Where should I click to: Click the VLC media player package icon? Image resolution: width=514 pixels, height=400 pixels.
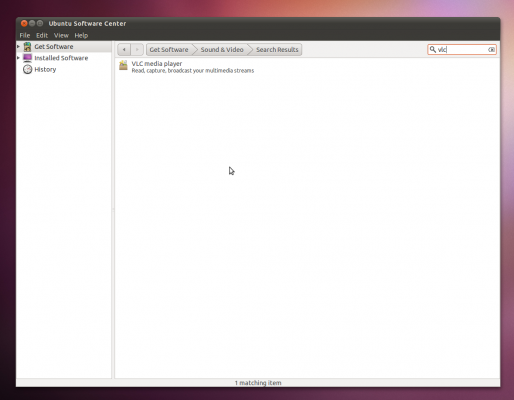[x=123, y=65]
